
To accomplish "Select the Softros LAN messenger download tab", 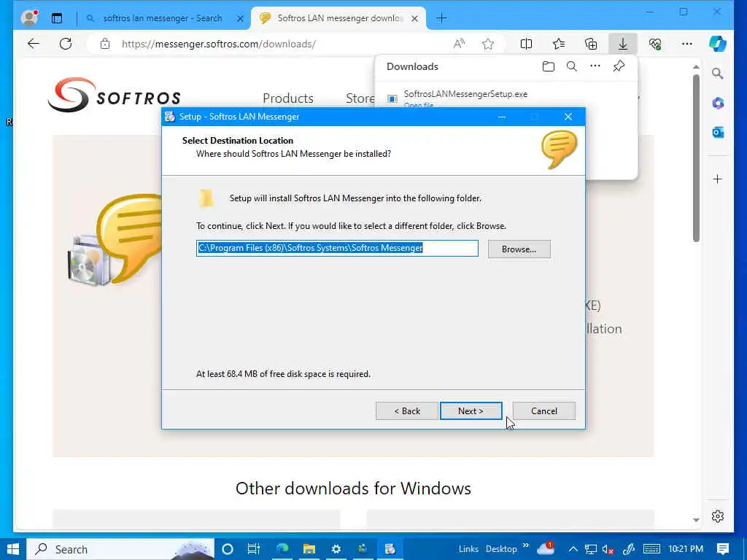I will tap(338, 18).
